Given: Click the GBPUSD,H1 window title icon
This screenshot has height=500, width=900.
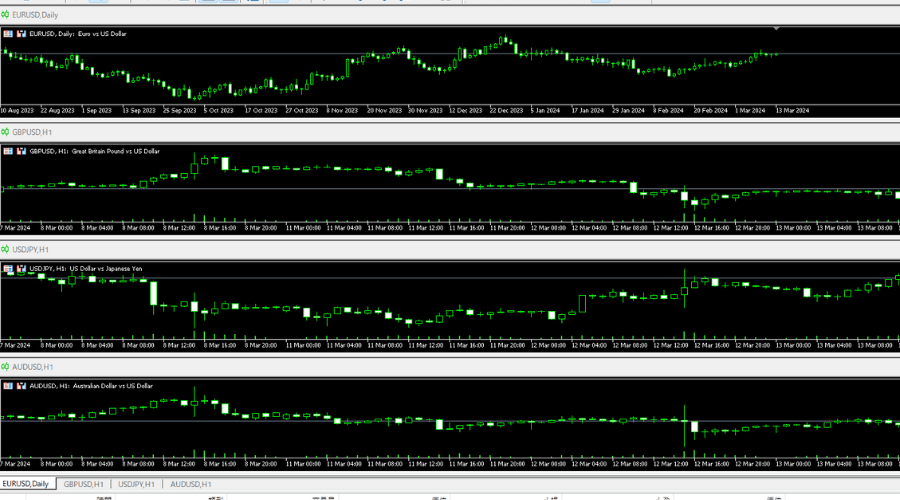Looking at the screenshot, I should click(x=6, y=132).
